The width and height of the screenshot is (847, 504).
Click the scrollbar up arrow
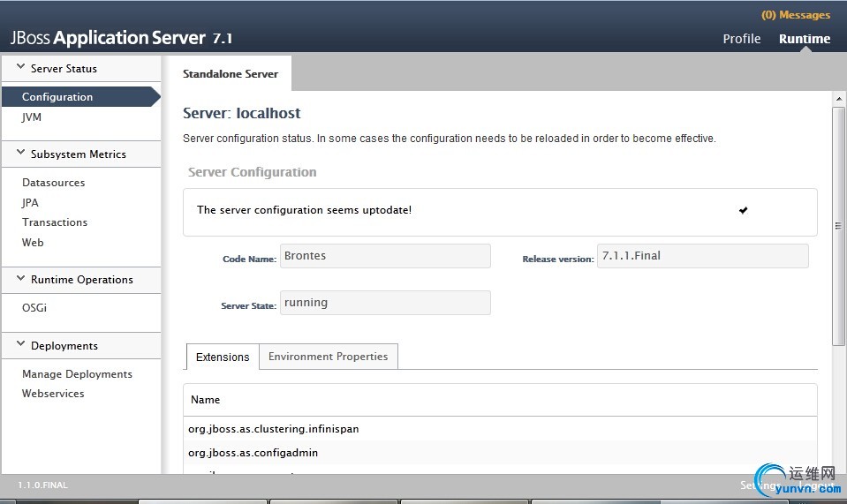pyautogui.click(x=838, y=99)
